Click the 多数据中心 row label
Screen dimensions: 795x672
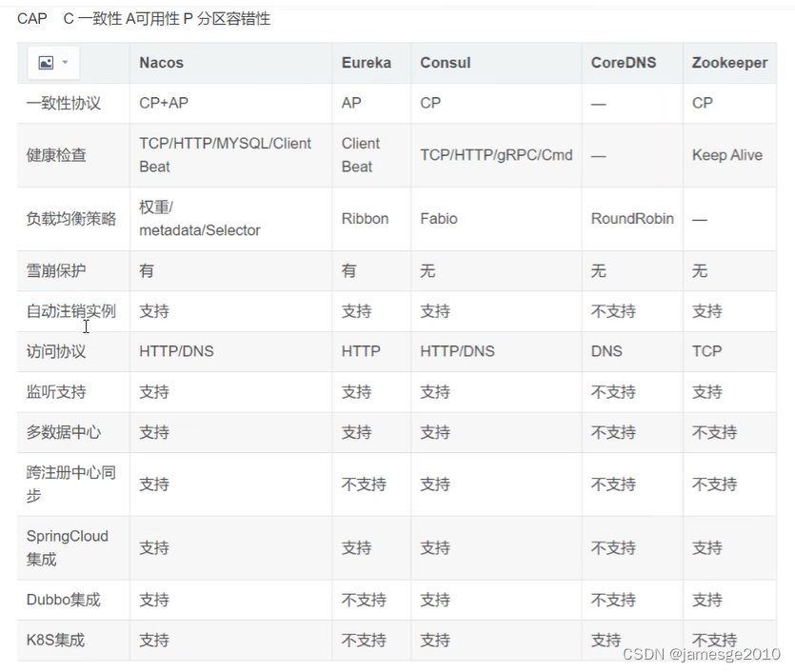pyautogui.click(x=64, y=432)
